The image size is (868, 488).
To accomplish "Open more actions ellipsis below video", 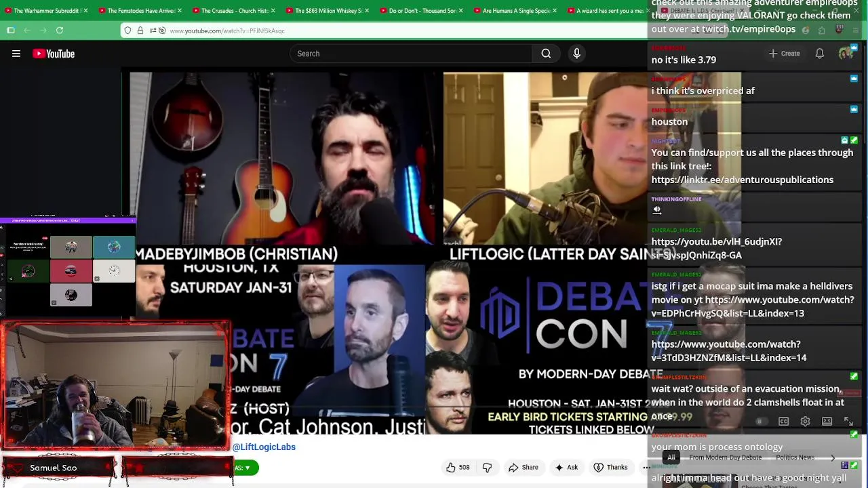I will pyautogui.click(x=646, y=467).
